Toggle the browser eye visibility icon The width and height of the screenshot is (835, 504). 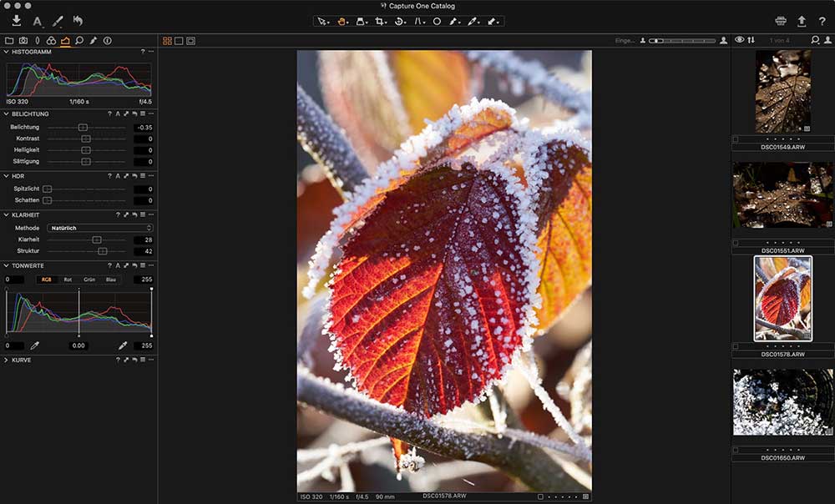click(x=739, y=40)
